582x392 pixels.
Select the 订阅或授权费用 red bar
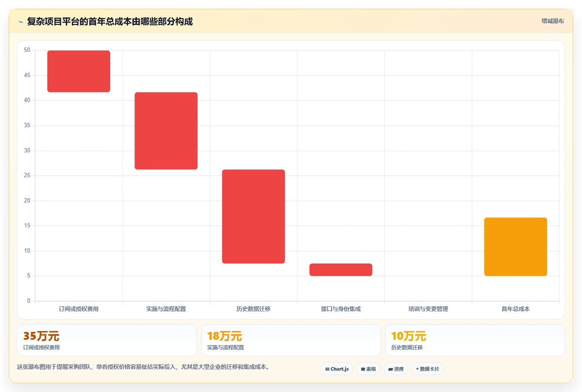pos(79,71)
